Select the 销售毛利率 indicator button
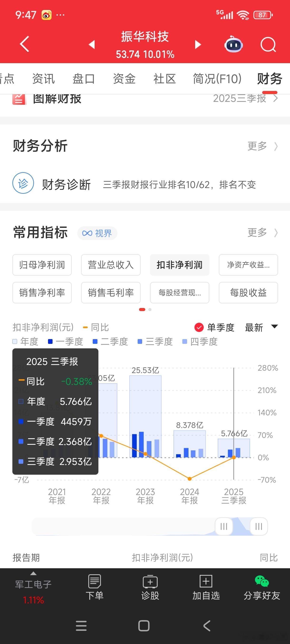 pyautogui.click(x=111, y=293)
